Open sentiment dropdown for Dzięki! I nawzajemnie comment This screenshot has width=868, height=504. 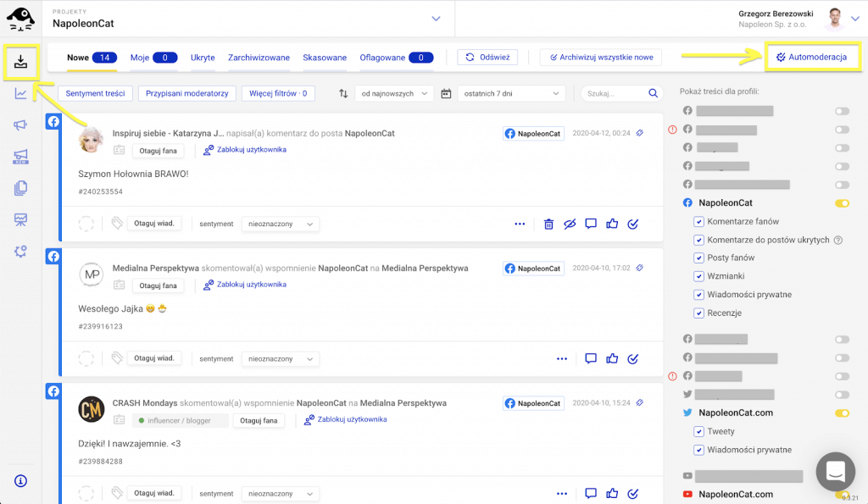point(280,494)
